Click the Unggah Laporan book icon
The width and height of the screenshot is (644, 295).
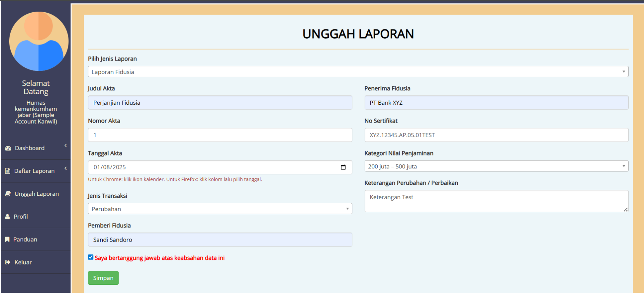tap(8, 194)
